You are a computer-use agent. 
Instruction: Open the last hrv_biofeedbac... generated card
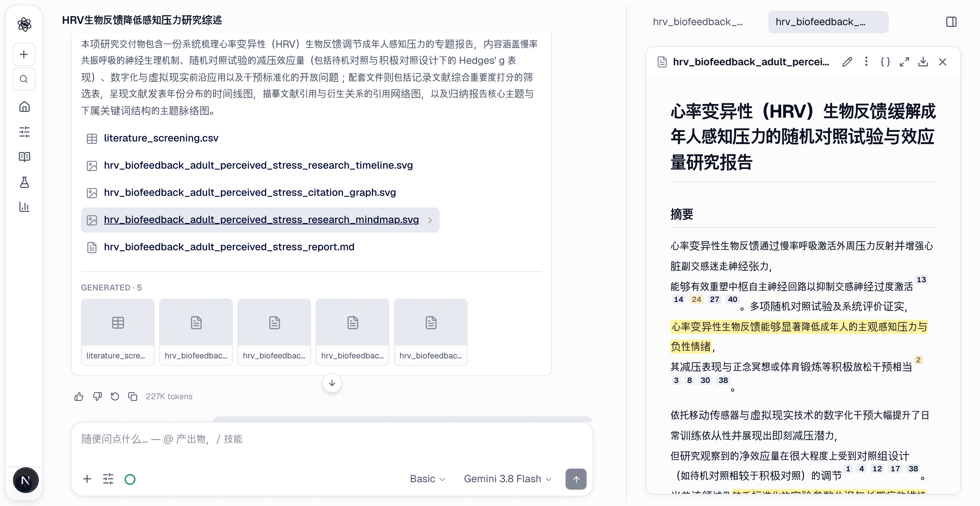point(431,332)
